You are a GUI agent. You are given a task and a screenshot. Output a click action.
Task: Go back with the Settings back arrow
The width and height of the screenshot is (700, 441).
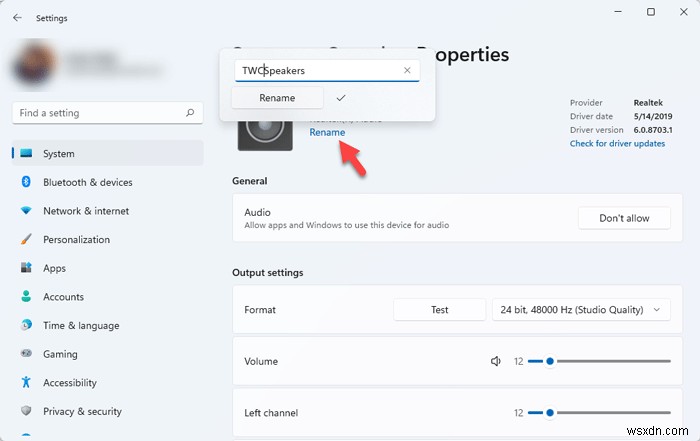(x=17, y=18)
